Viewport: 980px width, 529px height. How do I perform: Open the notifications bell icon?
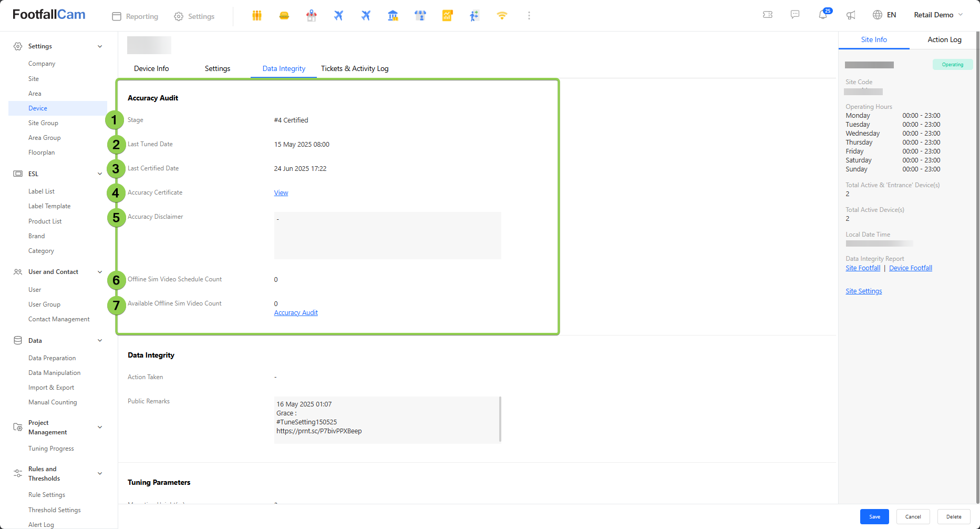823,15
